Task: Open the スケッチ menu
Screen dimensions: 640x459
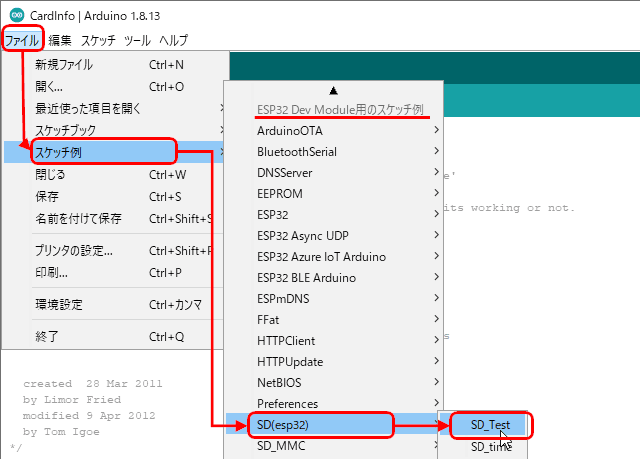Action: pos(98,40)
